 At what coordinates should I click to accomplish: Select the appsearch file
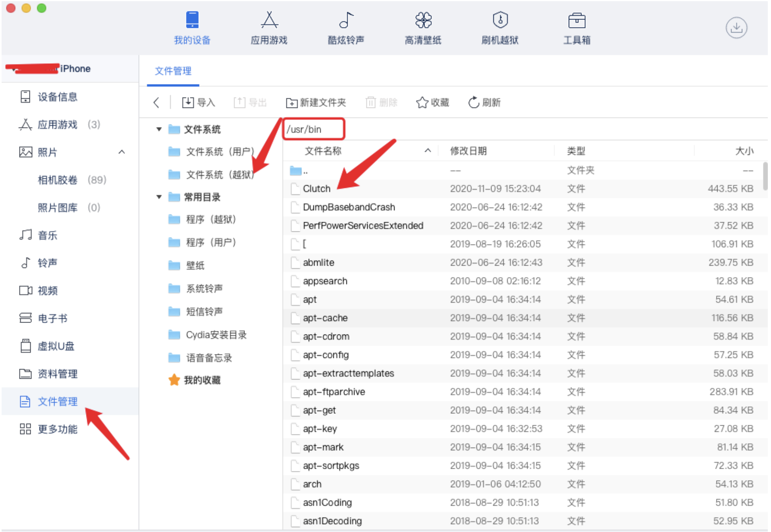click(523, 281)
